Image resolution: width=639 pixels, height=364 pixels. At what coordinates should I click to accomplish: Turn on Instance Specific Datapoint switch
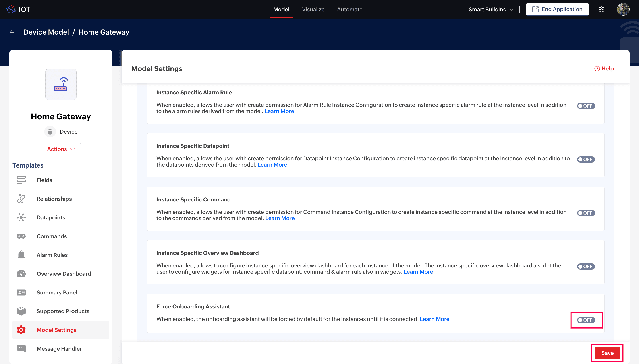pos(586,159)
